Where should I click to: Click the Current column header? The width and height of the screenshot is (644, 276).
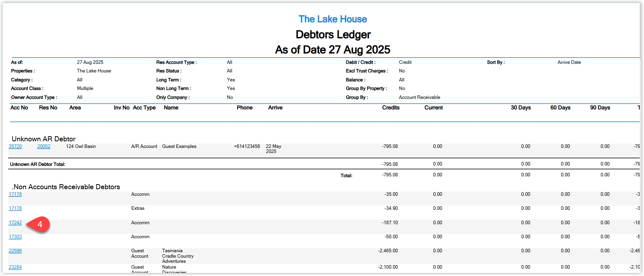coord(434,108)
